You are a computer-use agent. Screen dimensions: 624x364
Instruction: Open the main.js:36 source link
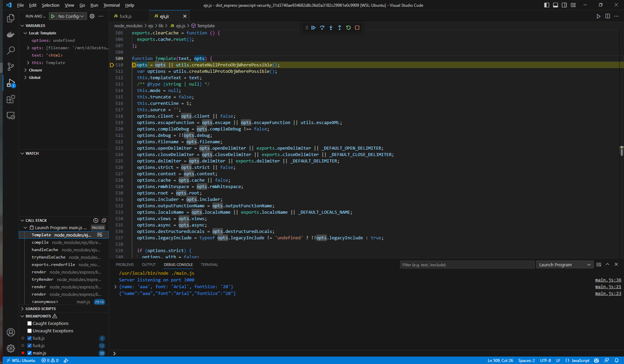[x=608, y=280]
